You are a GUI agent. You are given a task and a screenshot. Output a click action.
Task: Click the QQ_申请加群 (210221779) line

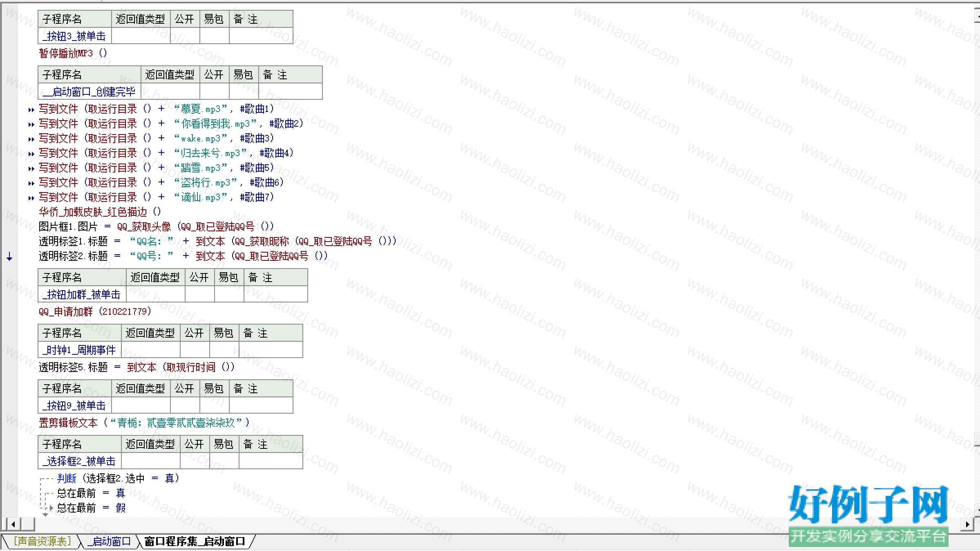[x=95, y=311]
